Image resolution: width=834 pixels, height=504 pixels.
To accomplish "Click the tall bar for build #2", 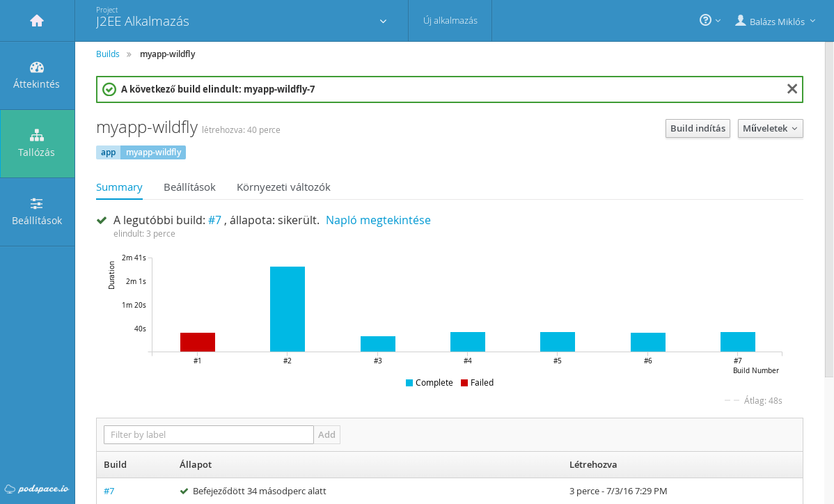I will (288, 309).
